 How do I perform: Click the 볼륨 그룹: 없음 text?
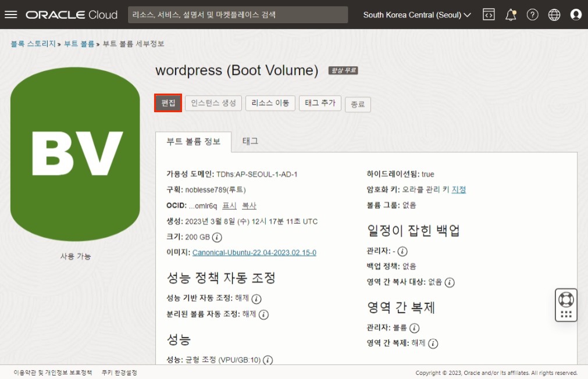(391, 205)
